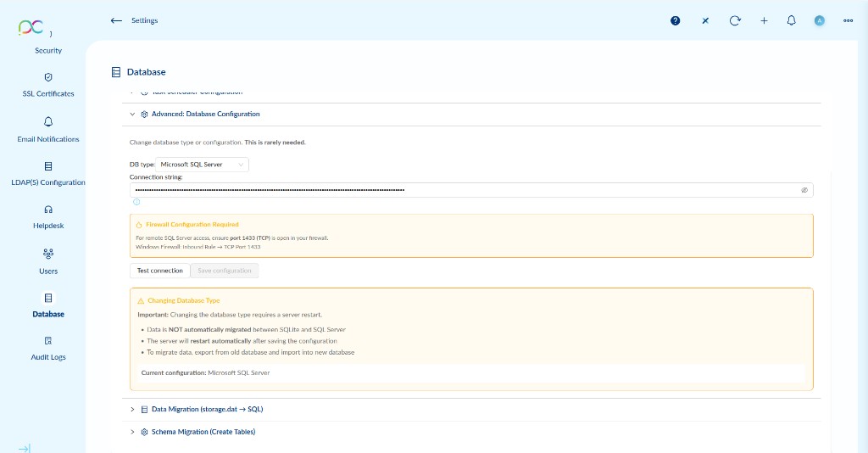Click the 'server will restart automatically' bullet
Screen dimensions: 868x453
[242, 341]
